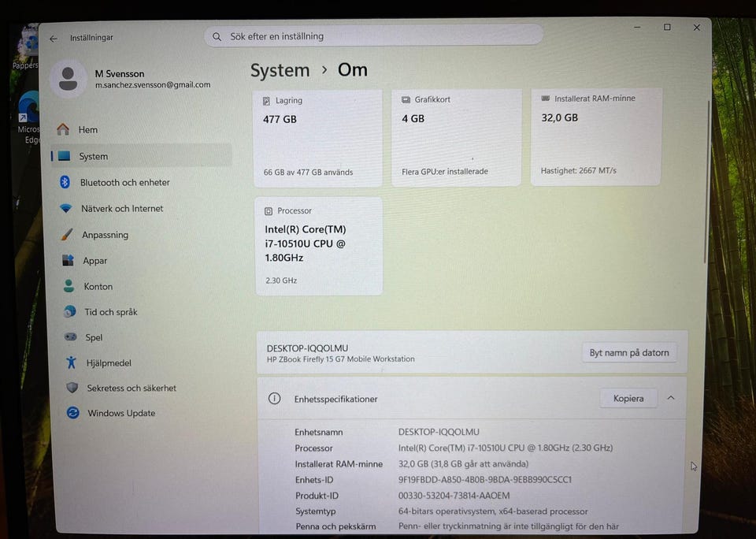756x539 pixels.
Task: Click the M Svensson account name
Action: pyautogui.click(x=120, y=74)
